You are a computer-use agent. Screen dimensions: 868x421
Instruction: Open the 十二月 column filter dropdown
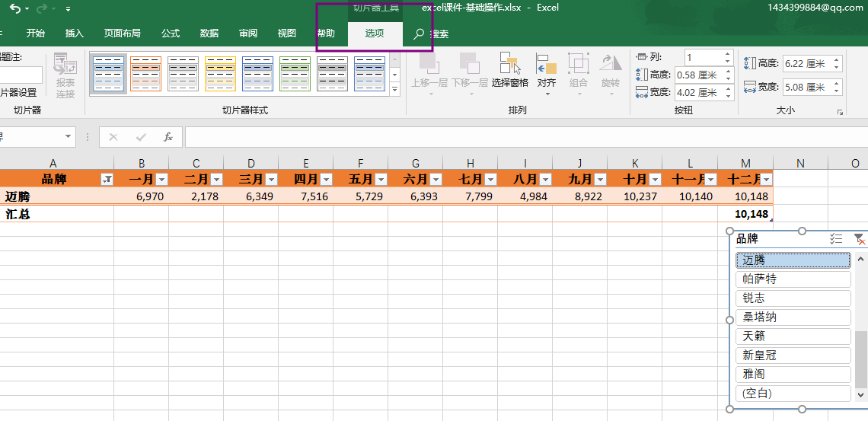(766, 179)
